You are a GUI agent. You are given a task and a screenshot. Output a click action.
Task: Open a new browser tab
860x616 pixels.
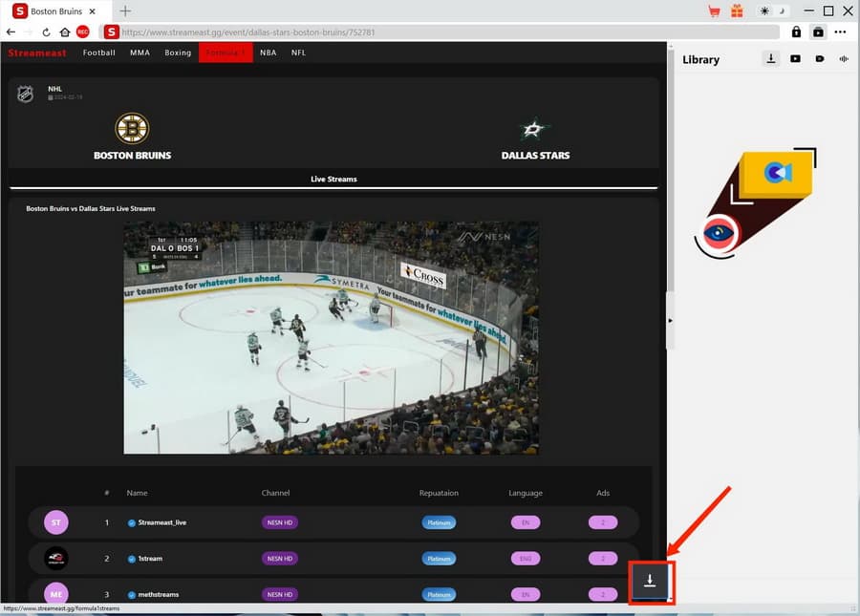coord(125,11)
